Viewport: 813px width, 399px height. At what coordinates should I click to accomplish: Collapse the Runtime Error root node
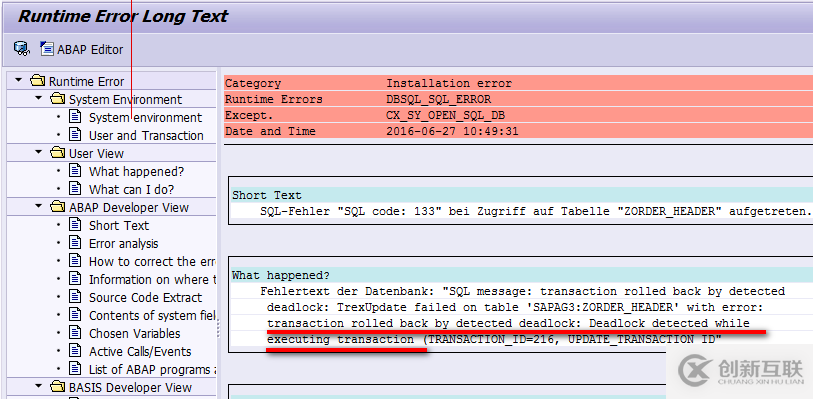pos(19,80)
